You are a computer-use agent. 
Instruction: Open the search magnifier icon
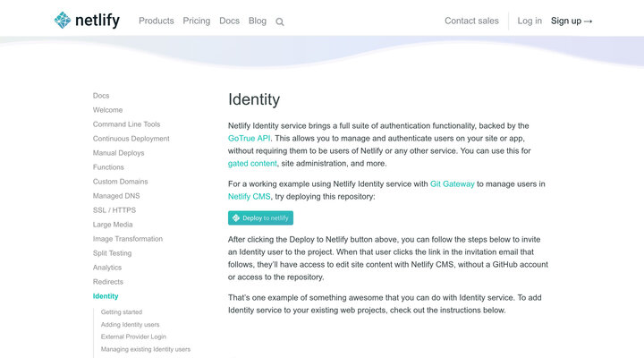[x=280, y=21]
